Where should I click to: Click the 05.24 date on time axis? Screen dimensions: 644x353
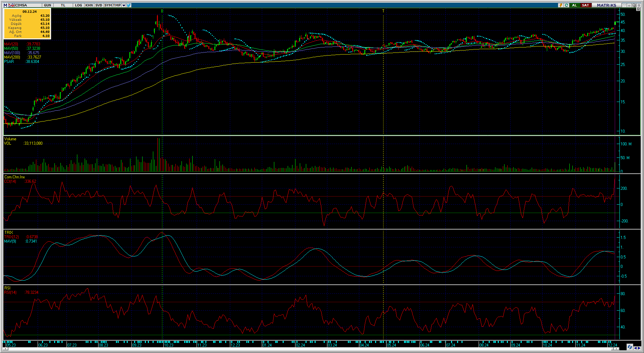pos(392,345)
